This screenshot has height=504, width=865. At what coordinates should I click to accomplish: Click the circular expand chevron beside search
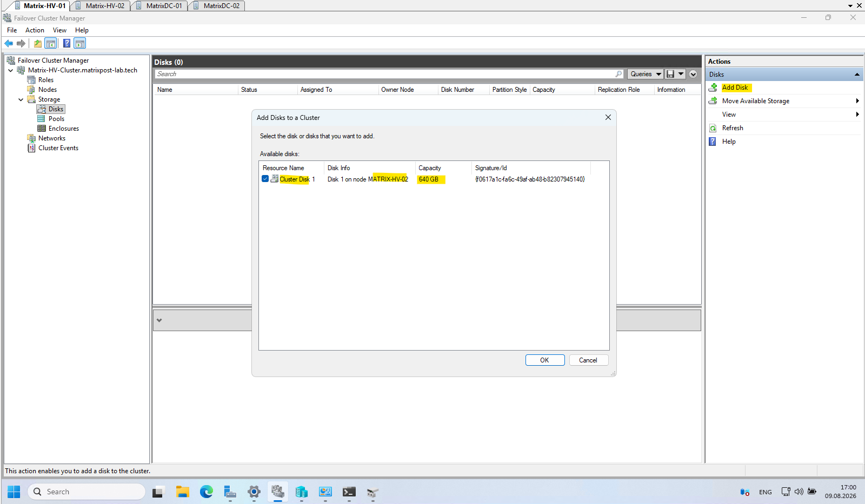click(x=693, y=74)
